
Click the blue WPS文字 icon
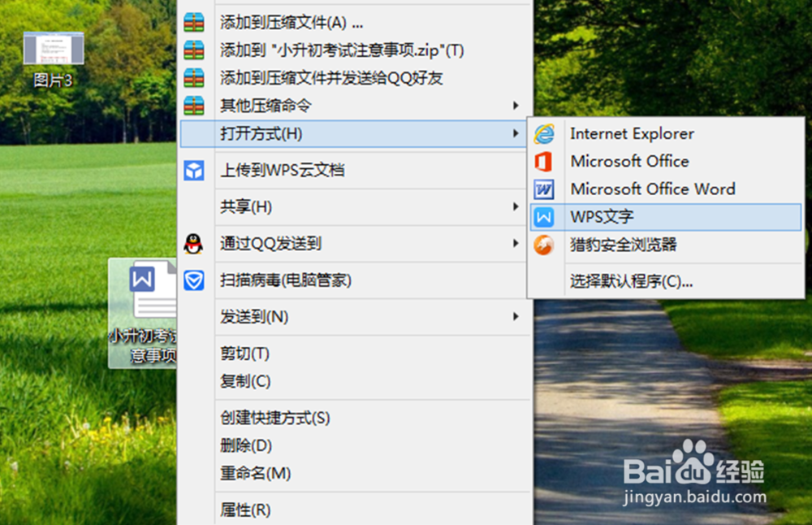point(544,217)
